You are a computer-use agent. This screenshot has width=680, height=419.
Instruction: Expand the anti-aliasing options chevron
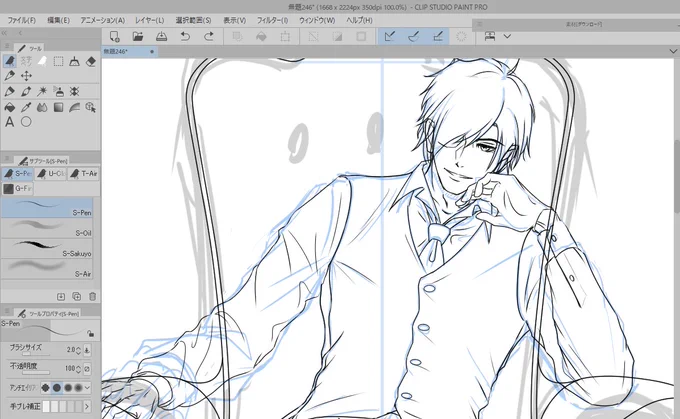point(88,388)
